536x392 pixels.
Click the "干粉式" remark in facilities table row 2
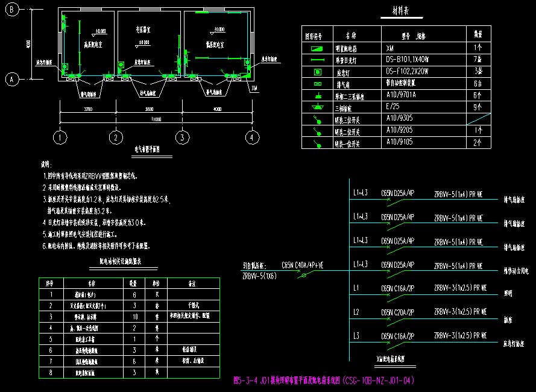[x=193, y=306]
